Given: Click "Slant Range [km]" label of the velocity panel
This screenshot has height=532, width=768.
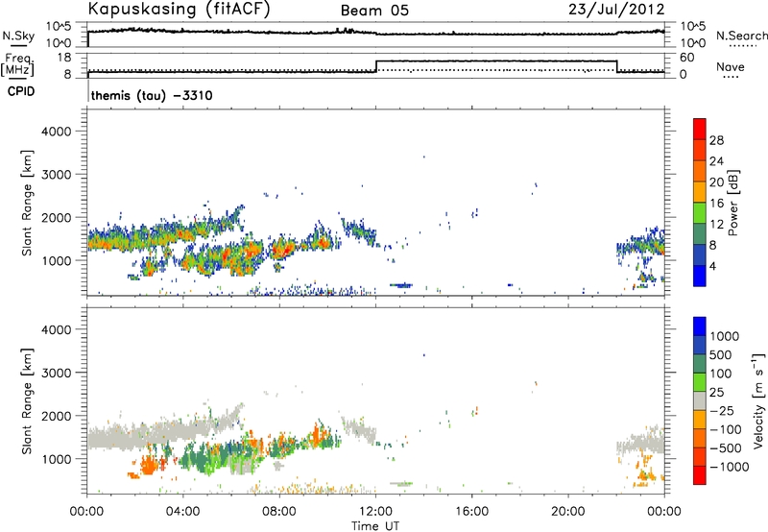Looking at the screenshot, I should 27,401.
